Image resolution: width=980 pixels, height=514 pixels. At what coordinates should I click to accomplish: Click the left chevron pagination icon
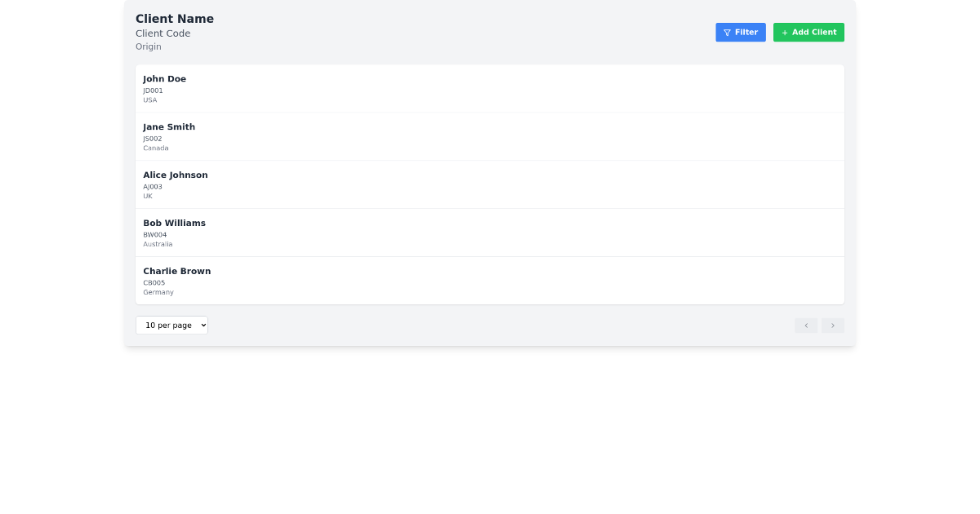pos(806,325)
